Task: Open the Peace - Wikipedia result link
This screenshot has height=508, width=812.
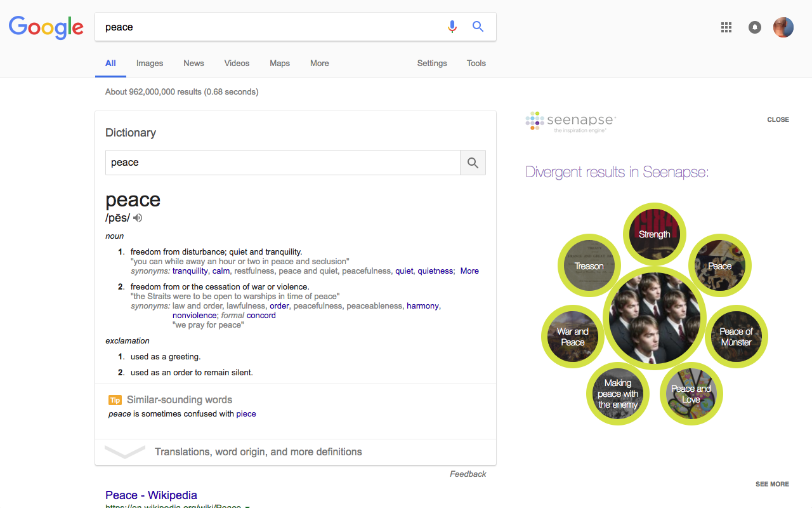Action: tap(151, 495)
